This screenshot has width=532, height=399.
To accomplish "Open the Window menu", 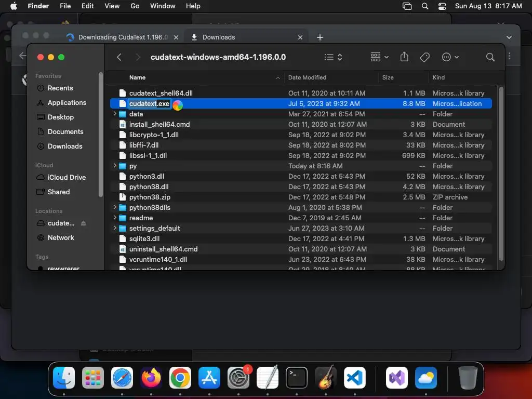I will coord(163,6).
